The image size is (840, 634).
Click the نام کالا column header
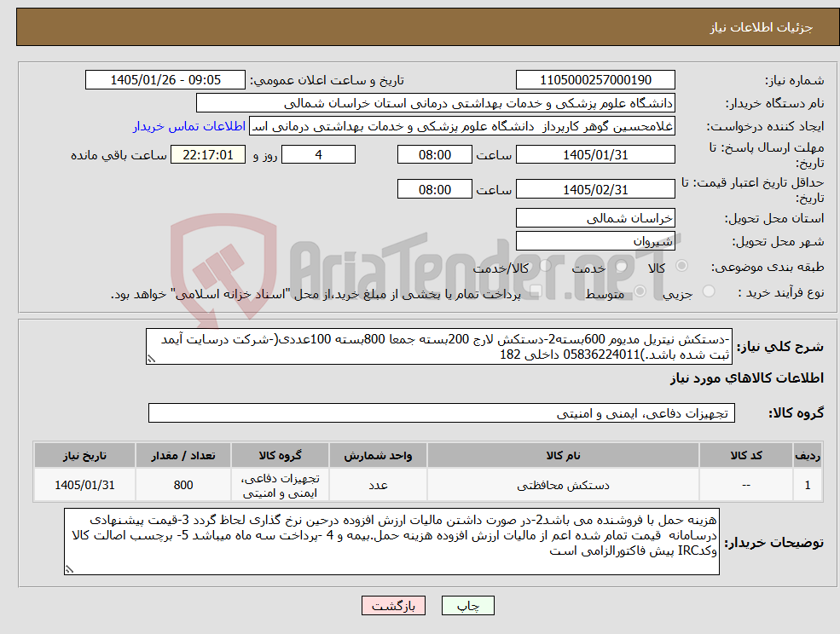coord(563,456)
